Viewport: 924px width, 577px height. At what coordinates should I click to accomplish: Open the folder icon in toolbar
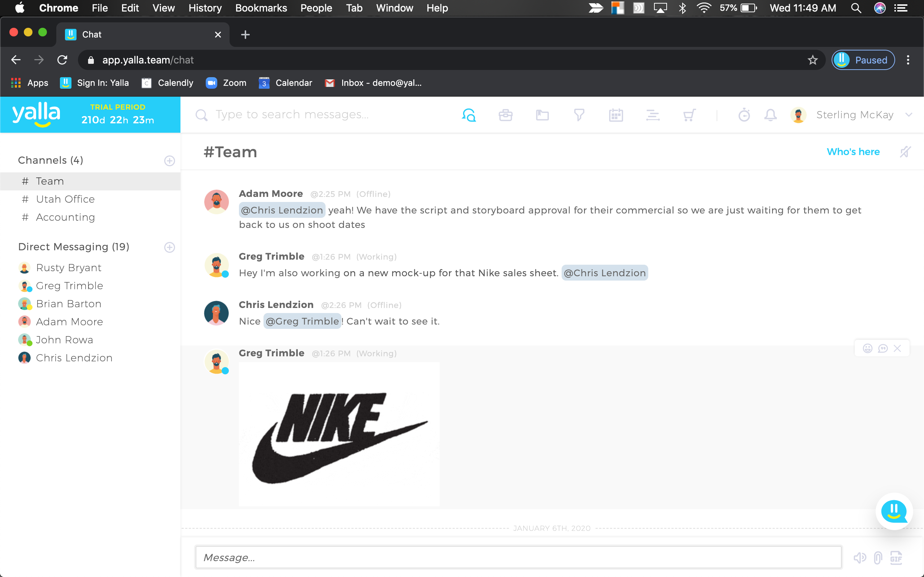coord(542,115)
